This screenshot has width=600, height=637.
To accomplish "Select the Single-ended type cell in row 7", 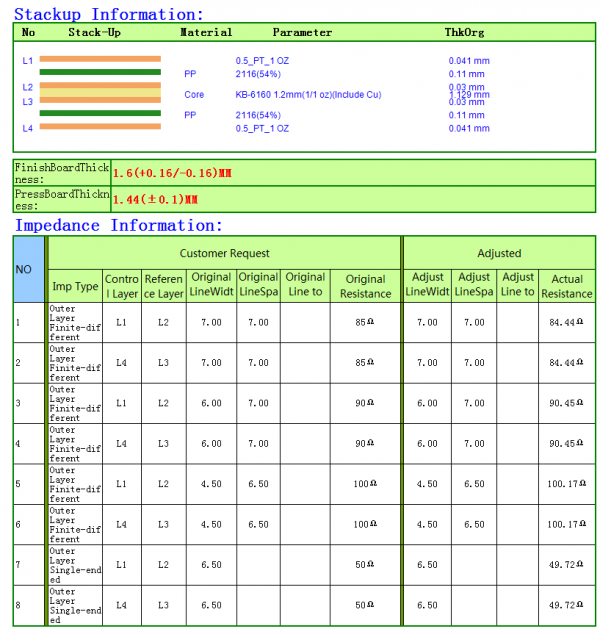I will coord(75,565).
